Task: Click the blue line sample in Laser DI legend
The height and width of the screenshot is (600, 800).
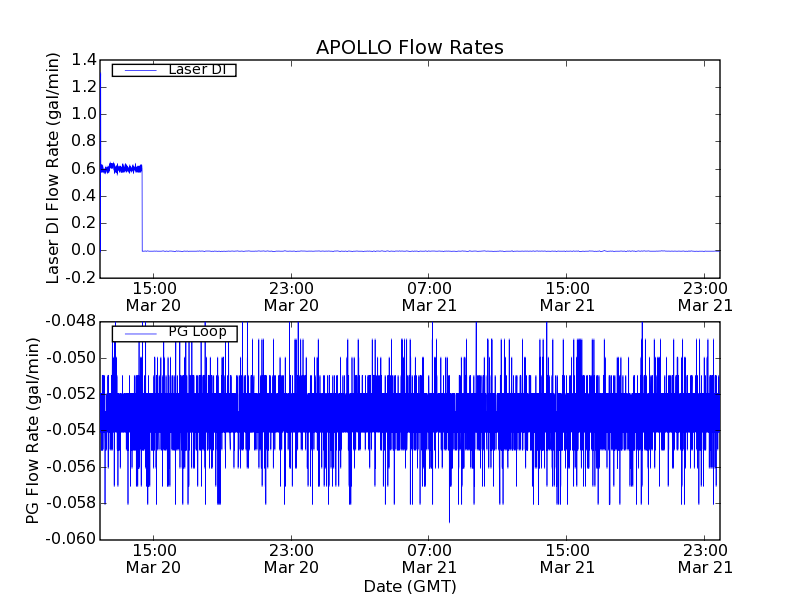Action: pos(137,70)
